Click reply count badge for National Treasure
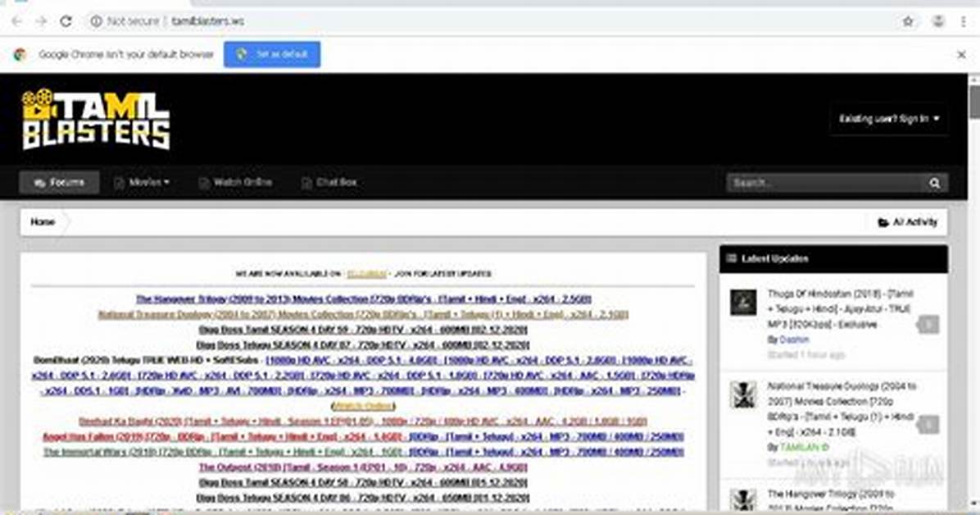Image resolution: width=980 pixels, height=515 pixels. click(x=928, y=425)
